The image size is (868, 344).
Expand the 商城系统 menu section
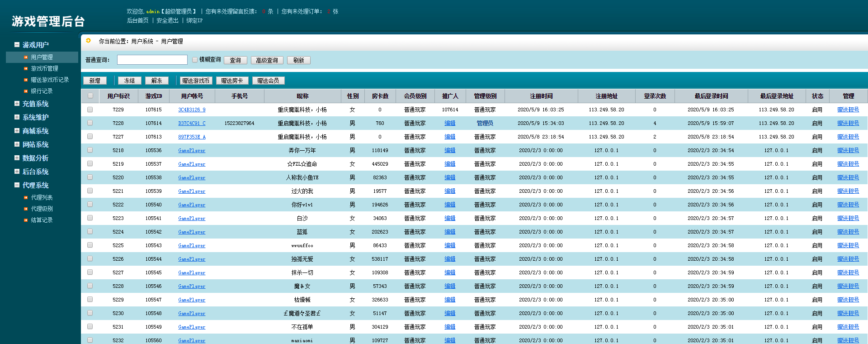click(x=17, y=131)
